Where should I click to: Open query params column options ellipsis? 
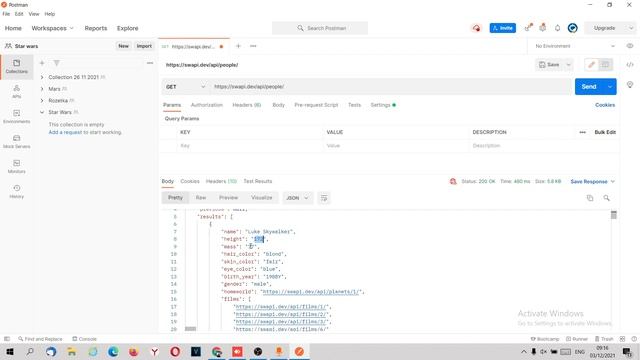click(582, 132)
